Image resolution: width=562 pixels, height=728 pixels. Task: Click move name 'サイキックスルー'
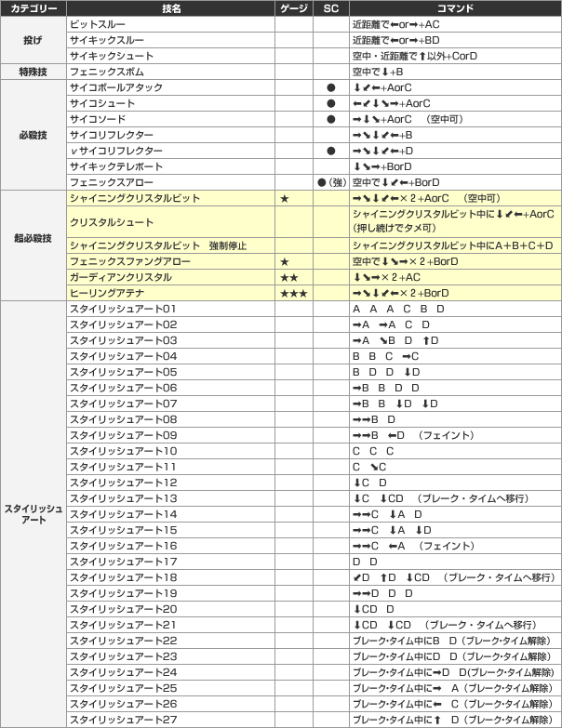click(x=107, y=40)
